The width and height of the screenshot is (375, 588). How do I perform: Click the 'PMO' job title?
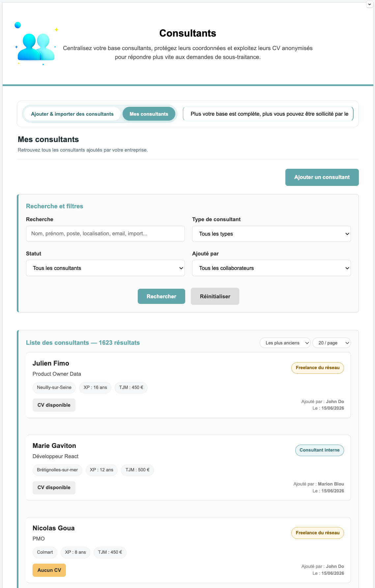tap(39, 539)
